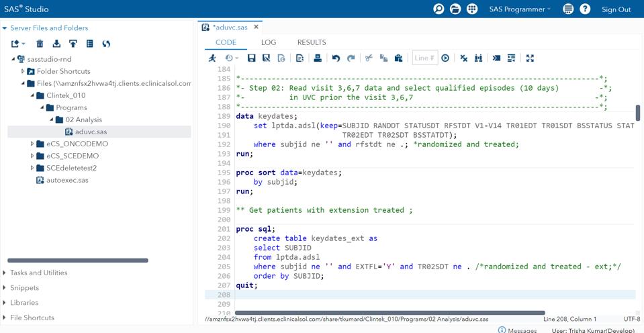644x333 pixels.
Task: Copy selection with the copy icon
Action: point(383,58)
